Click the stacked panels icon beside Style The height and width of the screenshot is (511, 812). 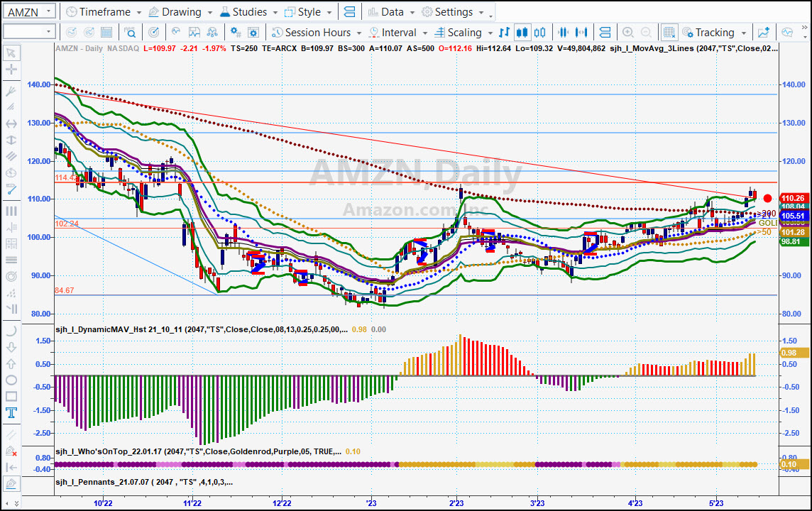349,12
